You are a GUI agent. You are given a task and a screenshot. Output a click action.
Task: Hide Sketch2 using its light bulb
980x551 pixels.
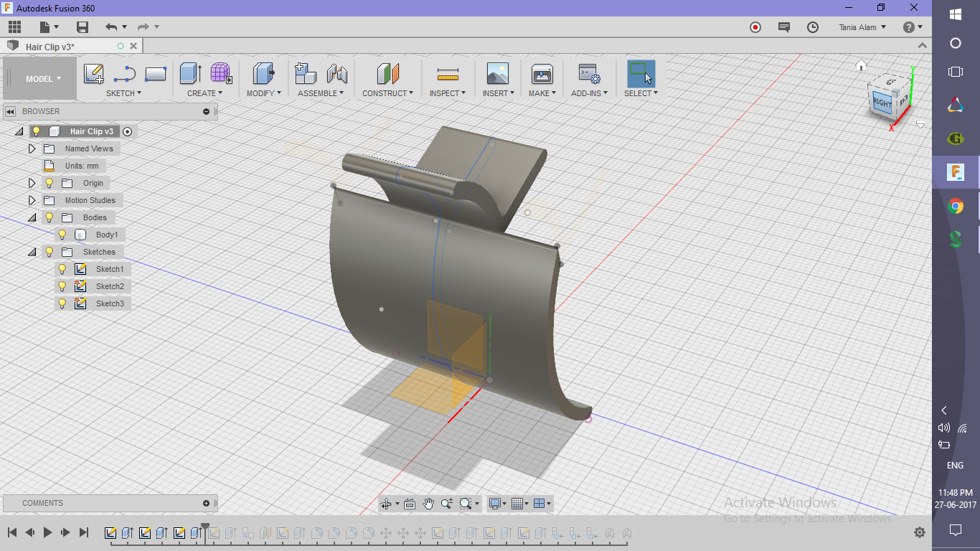pos(62,286)
